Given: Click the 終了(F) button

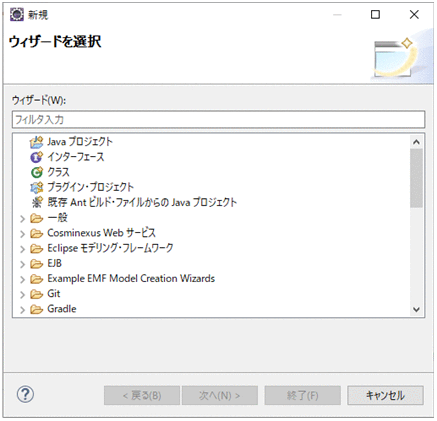Looking at the screenshot, I should (x=303, y=395).
